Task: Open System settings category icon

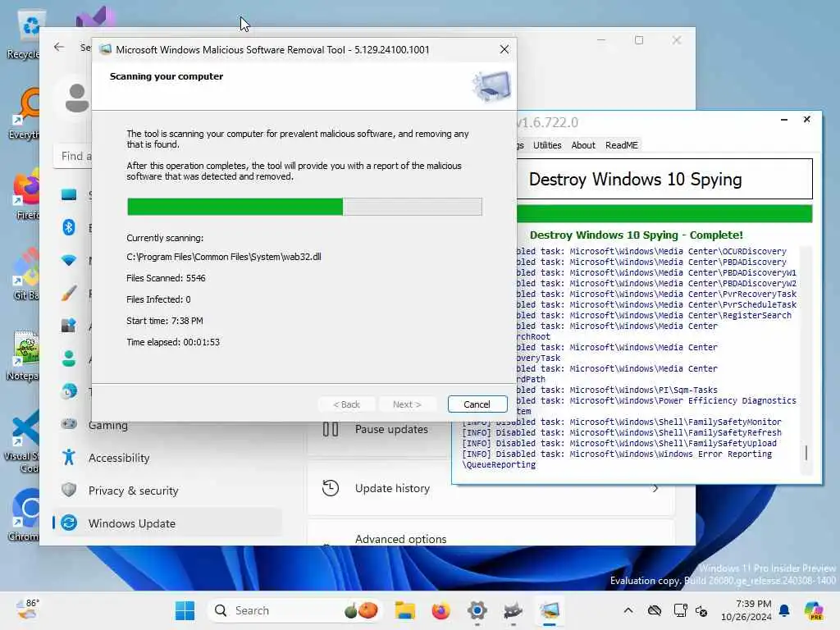Action: (69, 195)
